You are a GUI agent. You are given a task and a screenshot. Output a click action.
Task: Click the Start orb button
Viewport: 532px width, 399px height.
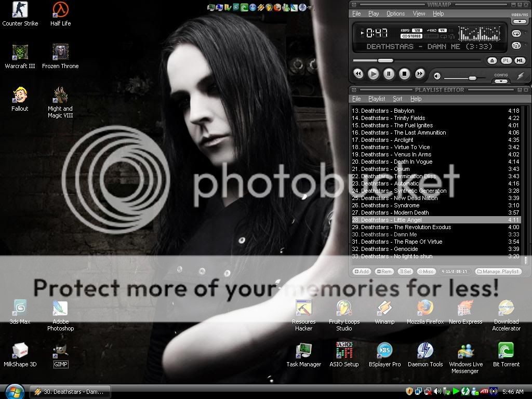pyautogui.click(x=15, y=392)
